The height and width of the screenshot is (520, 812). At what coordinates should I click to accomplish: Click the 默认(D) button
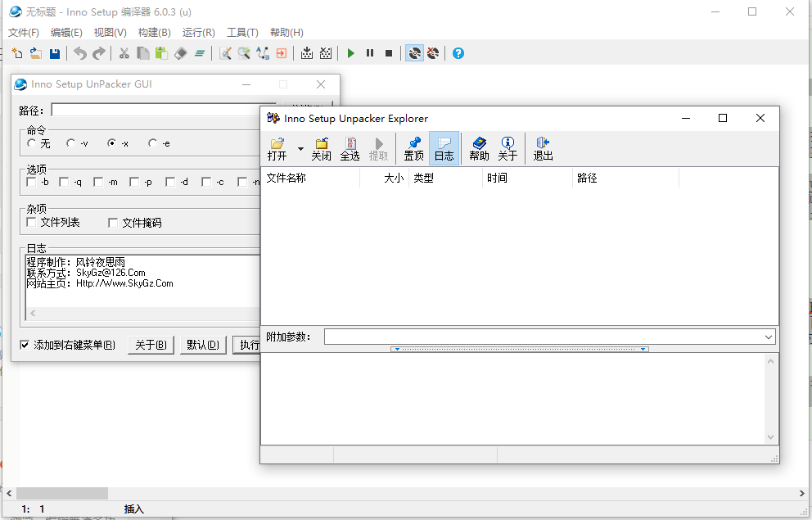pos(203,345)
